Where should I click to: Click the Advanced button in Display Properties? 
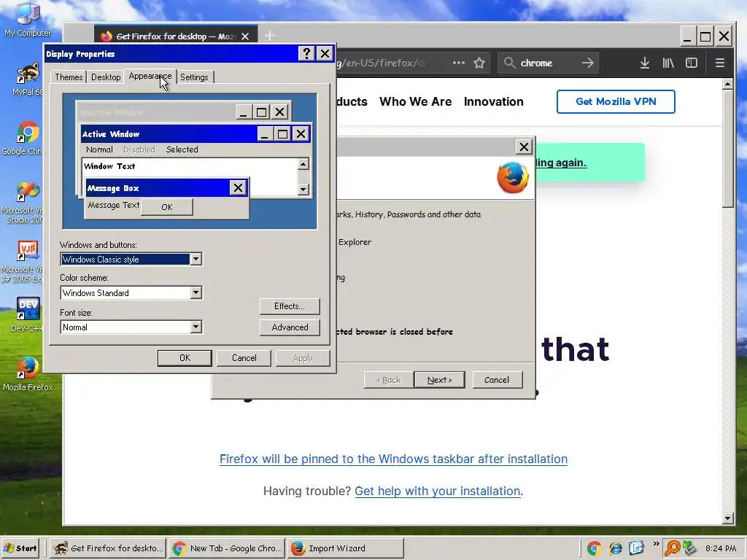290,327
